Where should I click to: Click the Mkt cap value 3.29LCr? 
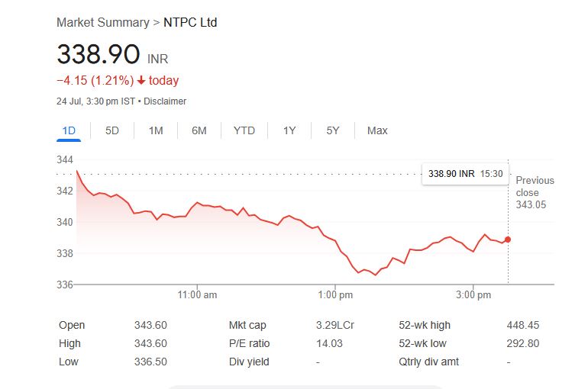(334, 325)
